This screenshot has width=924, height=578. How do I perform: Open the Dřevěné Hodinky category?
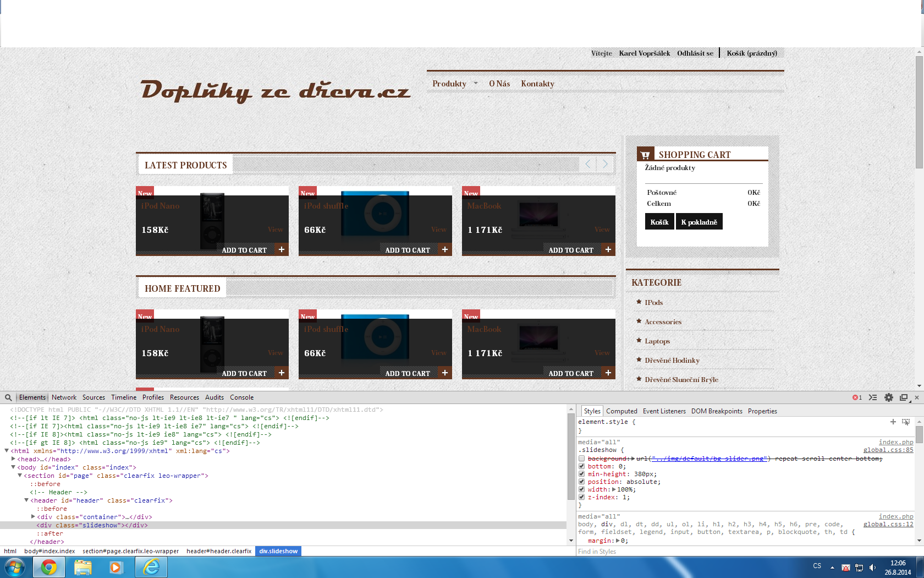pos(672,361)
